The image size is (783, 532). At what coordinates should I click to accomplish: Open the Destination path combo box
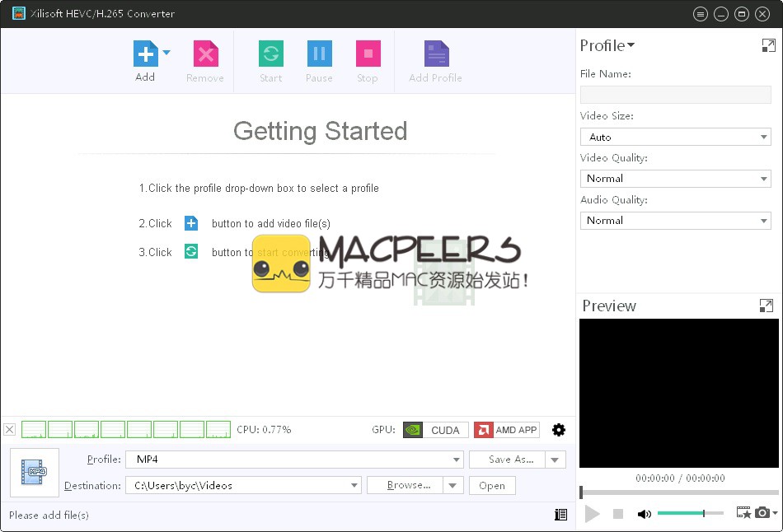(x=242, y=486)
